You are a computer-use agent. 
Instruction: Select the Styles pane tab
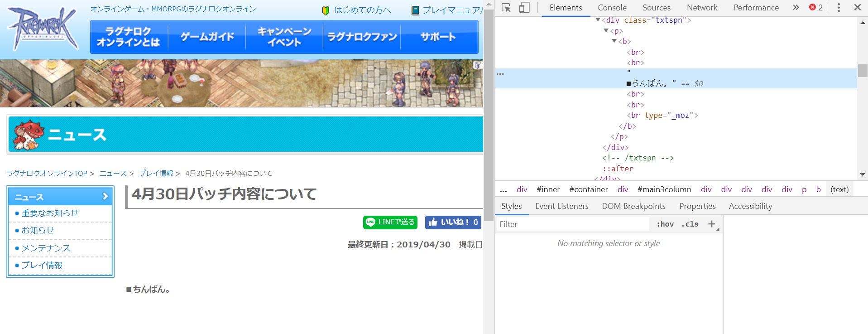[x=512, y=206]
